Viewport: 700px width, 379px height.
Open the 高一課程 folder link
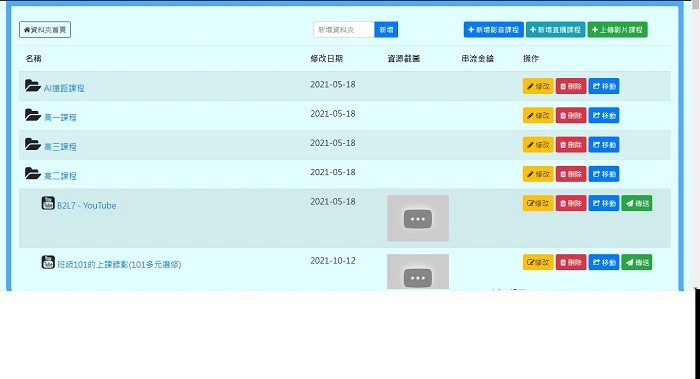tap(60, 117)
